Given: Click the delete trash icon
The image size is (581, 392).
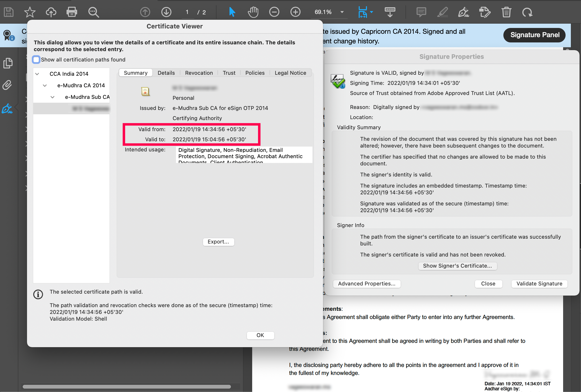Looking at the screenshot, I should point(506,12).
